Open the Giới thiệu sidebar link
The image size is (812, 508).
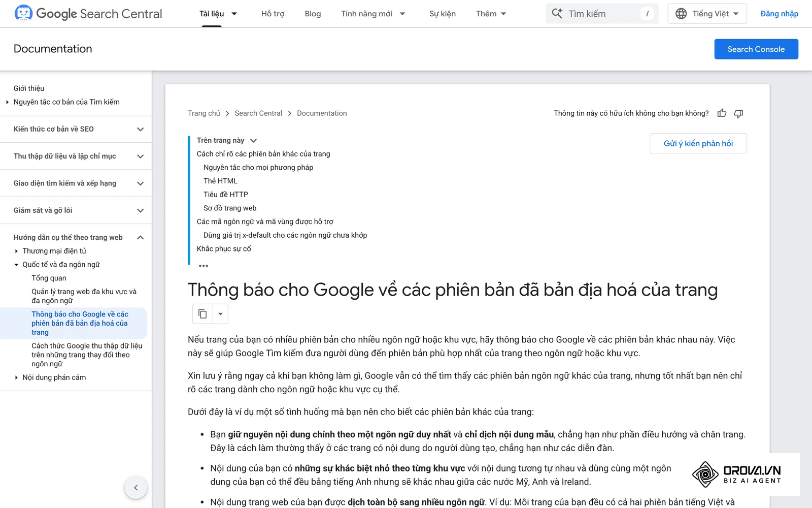tap(29, 88)
